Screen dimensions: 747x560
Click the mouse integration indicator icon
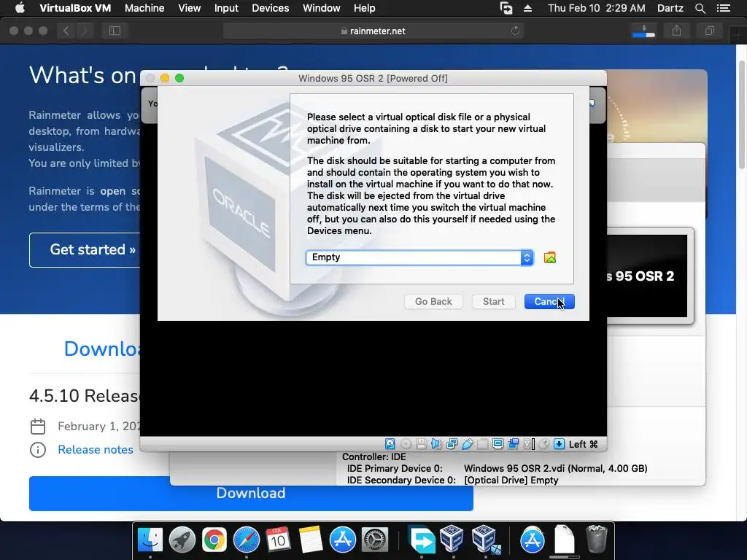(x=543, y=444)
